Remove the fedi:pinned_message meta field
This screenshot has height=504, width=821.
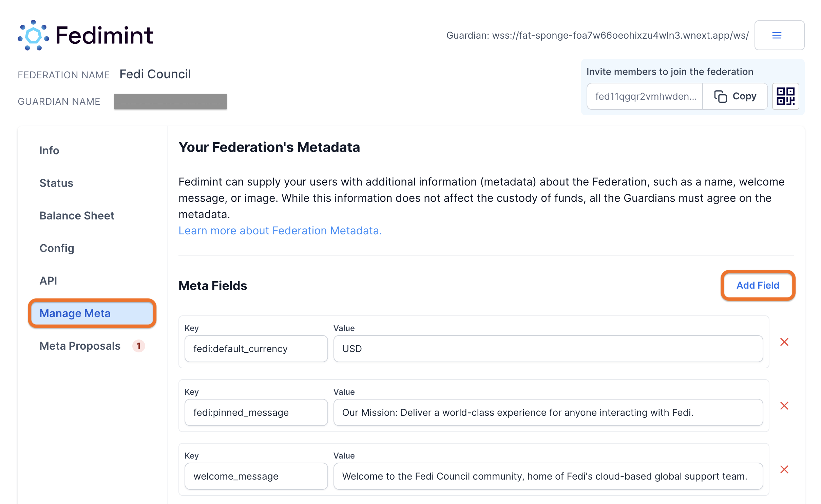(784, 406)
